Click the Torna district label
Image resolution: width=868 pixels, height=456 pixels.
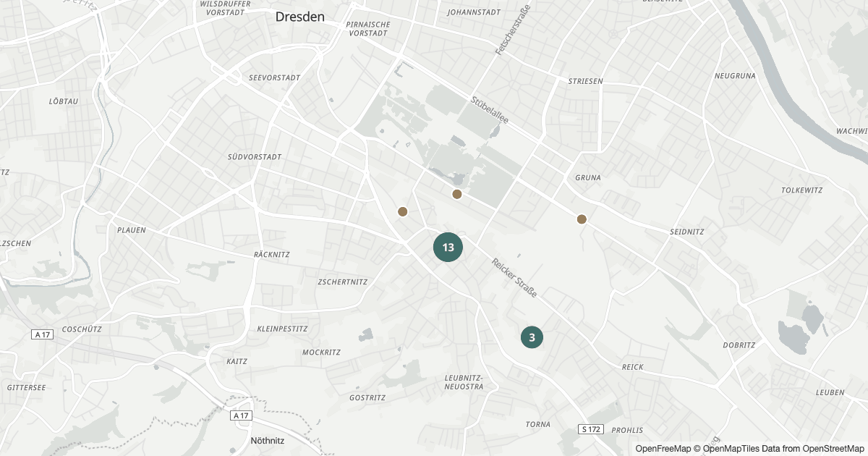(x=538, y=424)
